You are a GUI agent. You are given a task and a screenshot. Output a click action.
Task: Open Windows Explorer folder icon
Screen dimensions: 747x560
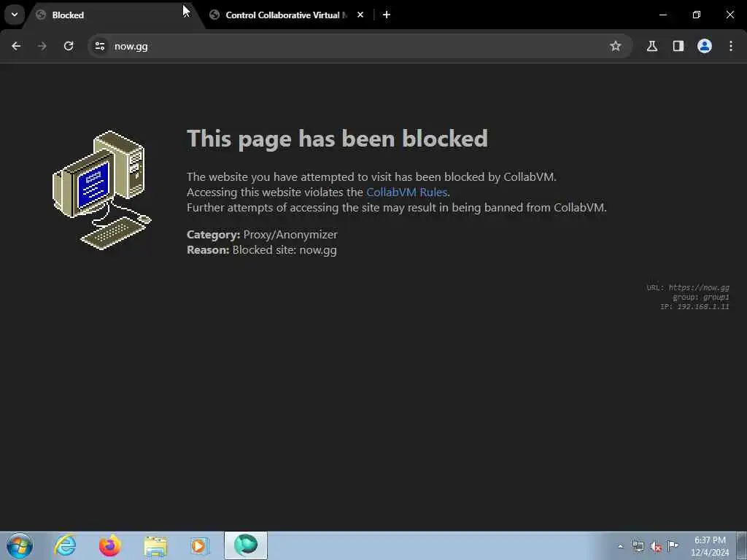coord(155,545)
